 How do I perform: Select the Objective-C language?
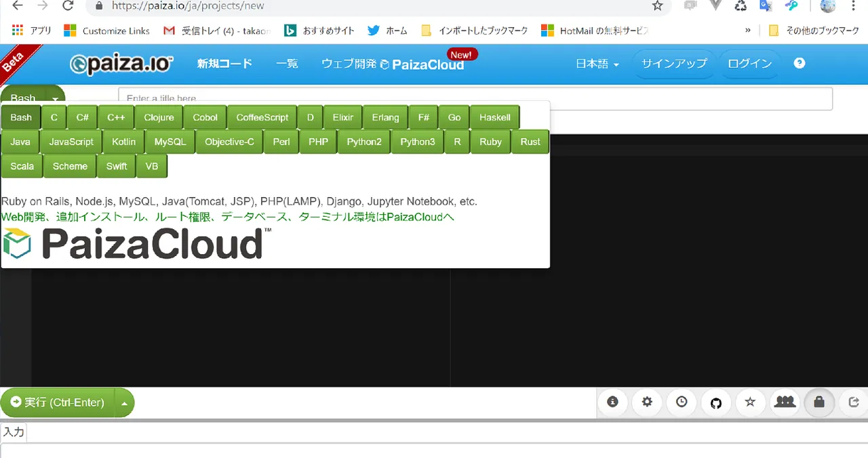229,142
